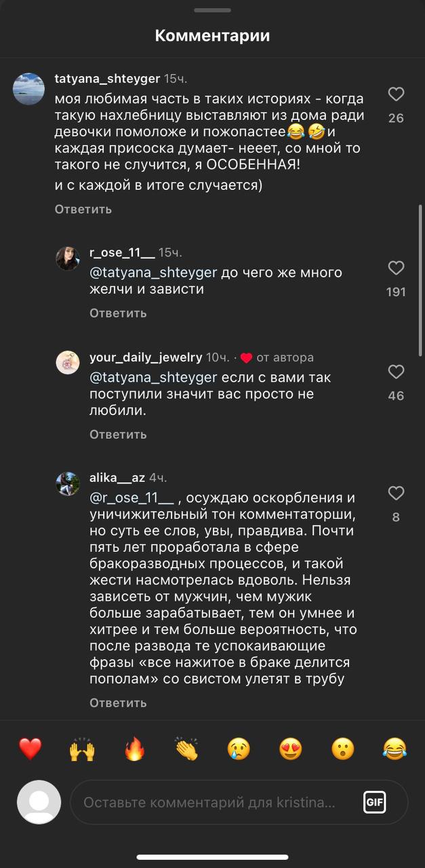
Task: Focus the comment input field
Action: point(210,802)
